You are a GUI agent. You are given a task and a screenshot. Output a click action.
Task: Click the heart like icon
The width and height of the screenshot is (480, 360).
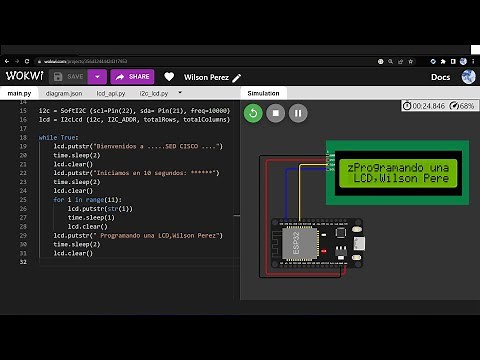click(169, 77)
